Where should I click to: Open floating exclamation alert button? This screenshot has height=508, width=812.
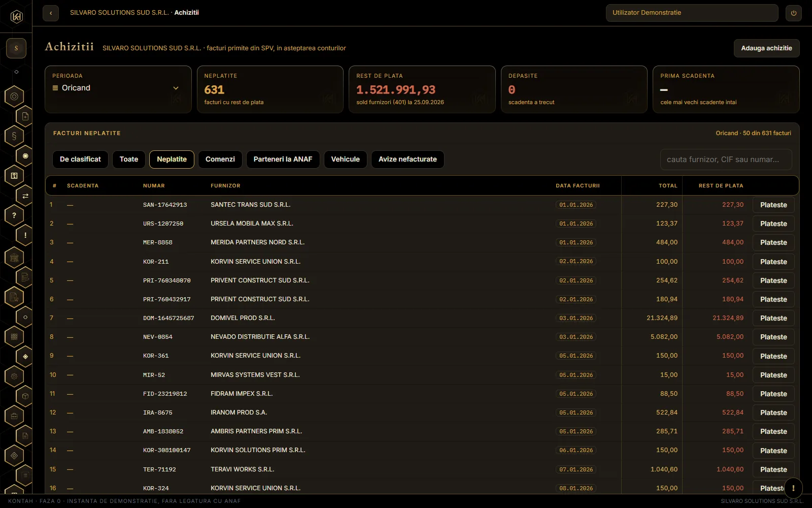pyautogui.click(x=793, y=488)
